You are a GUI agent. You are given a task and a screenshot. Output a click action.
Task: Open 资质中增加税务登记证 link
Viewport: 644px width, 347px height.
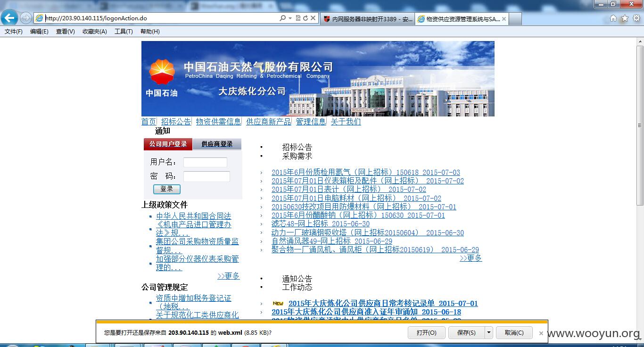coord(194,302)
